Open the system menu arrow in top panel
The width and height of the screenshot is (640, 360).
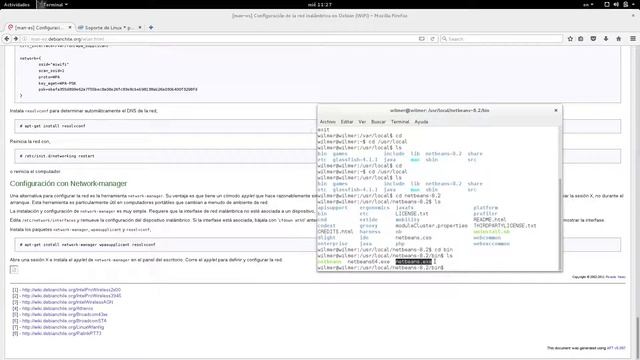pos(632,4)
